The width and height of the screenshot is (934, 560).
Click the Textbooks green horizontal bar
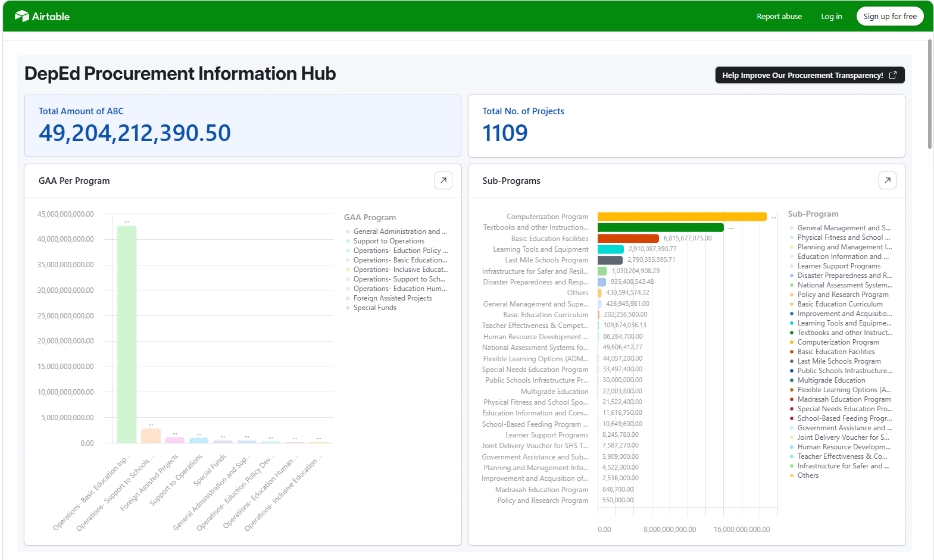(x=661, y=227)
